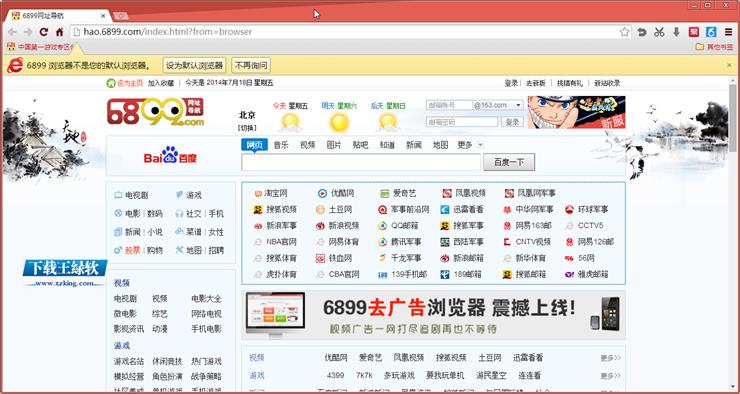Bookmark this page with the star icon
740x394 pixels.
624,32
